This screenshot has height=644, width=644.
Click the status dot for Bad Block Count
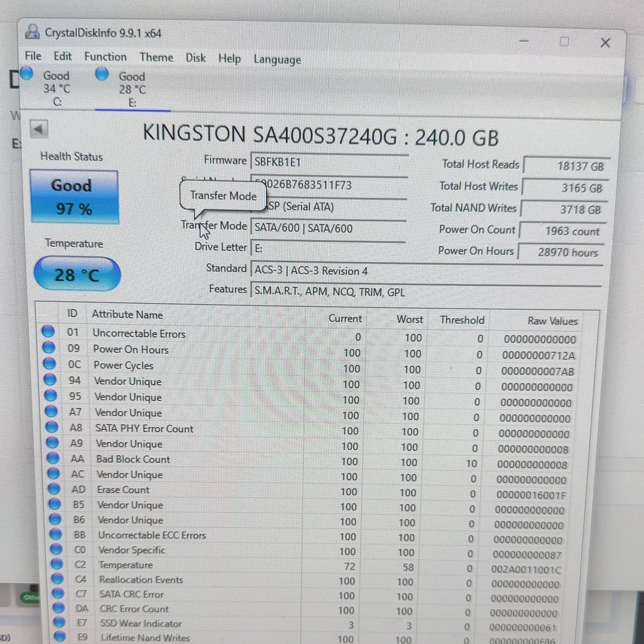(53, 458)
